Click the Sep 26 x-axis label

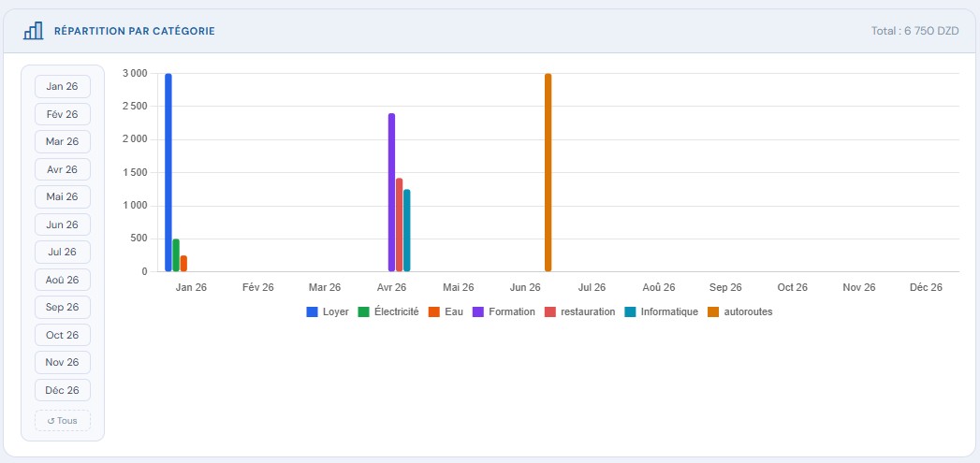click(725, 287)
